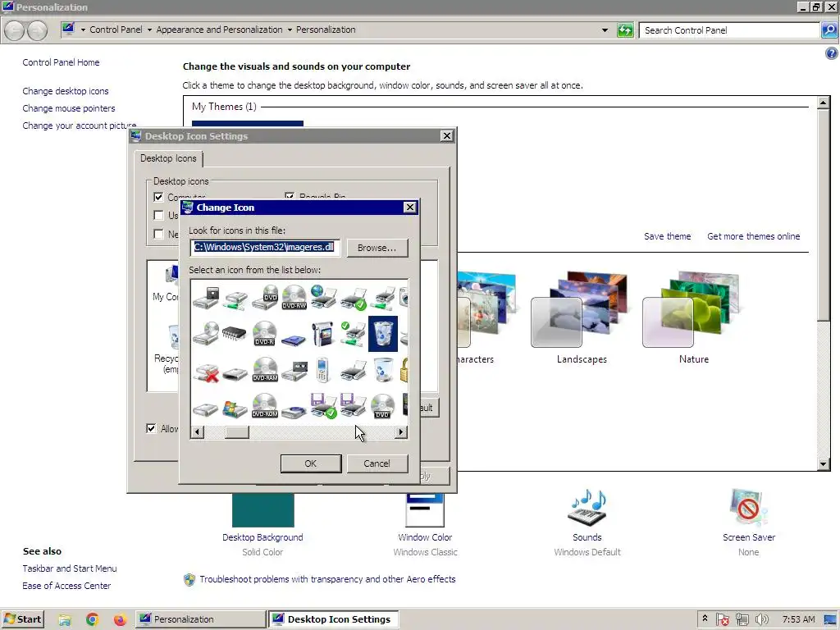Choose the DVD-ROM disc icon

point(265,406)
